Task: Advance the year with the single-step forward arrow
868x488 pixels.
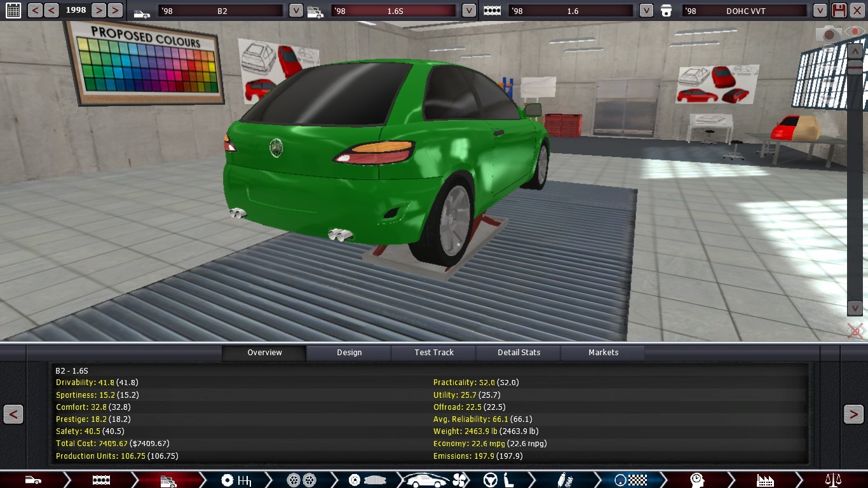Action: pyautogui.click(x=98, y=10)
